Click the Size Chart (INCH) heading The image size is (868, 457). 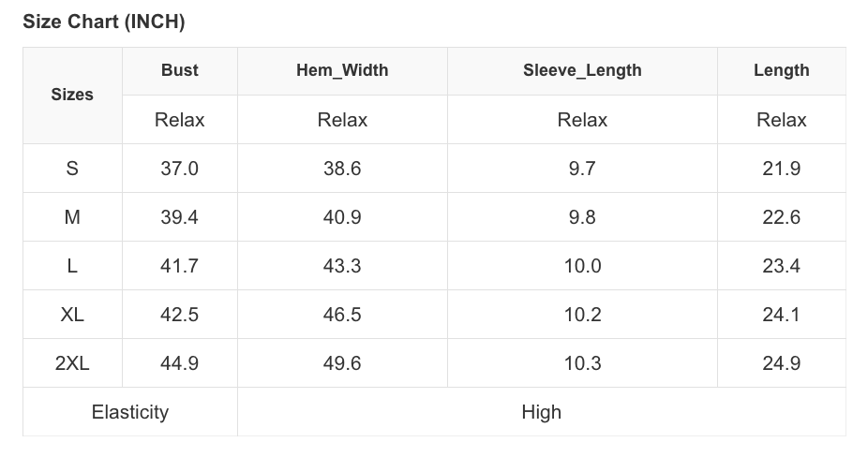(104, 21)
